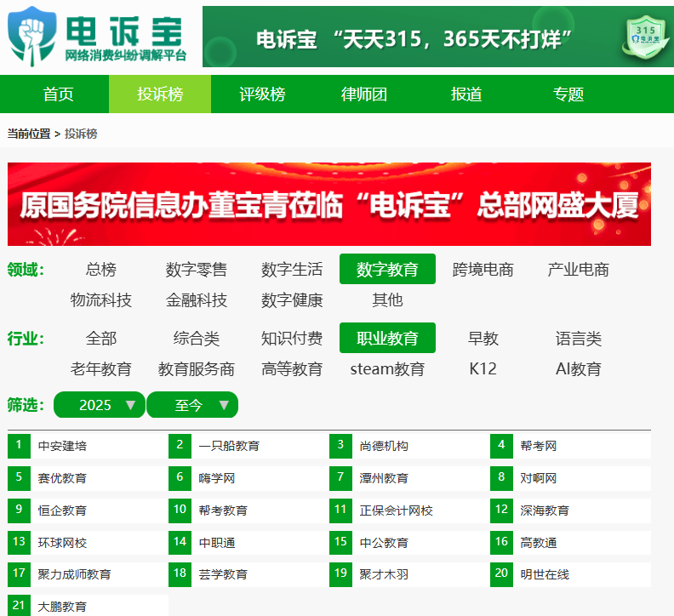The image size is (674, 616).
Task: Open the 2025 year dropdown
Action: [x=99, y=405]
